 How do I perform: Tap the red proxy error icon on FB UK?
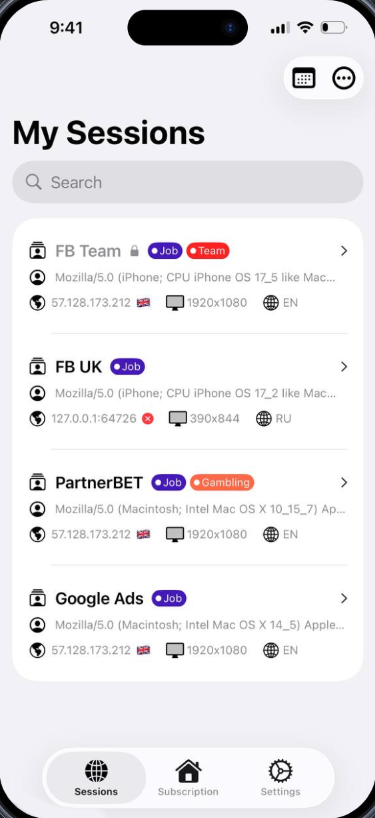pyautogui.click(x=148, y=418)
